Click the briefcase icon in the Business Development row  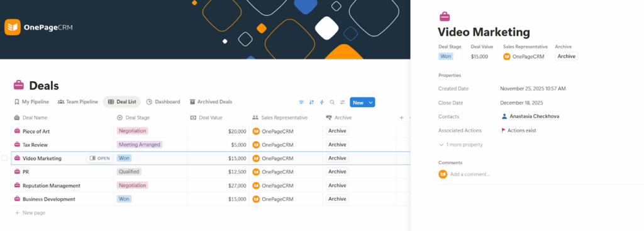point(17,199)
